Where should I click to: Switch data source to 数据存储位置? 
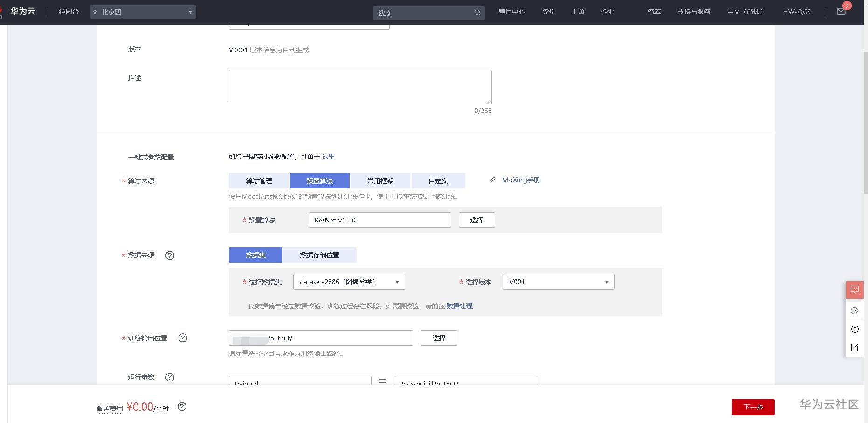320,255
